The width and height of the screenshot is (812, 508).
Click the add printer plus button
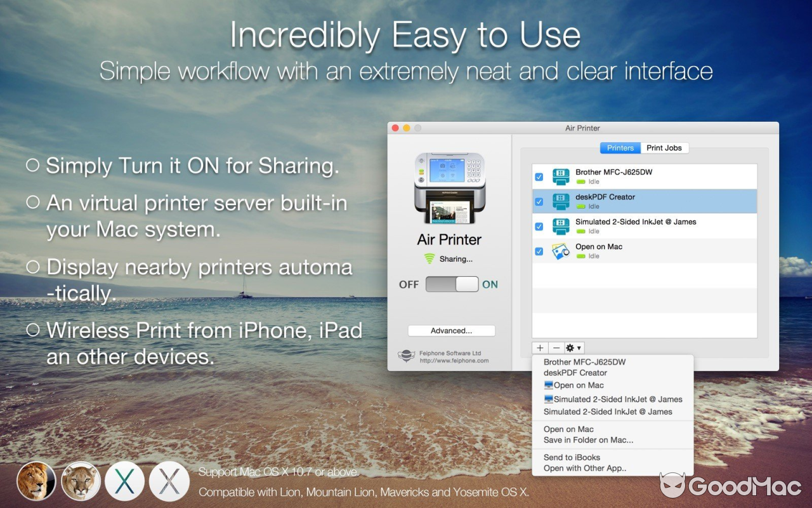click(x=540, y=348)
